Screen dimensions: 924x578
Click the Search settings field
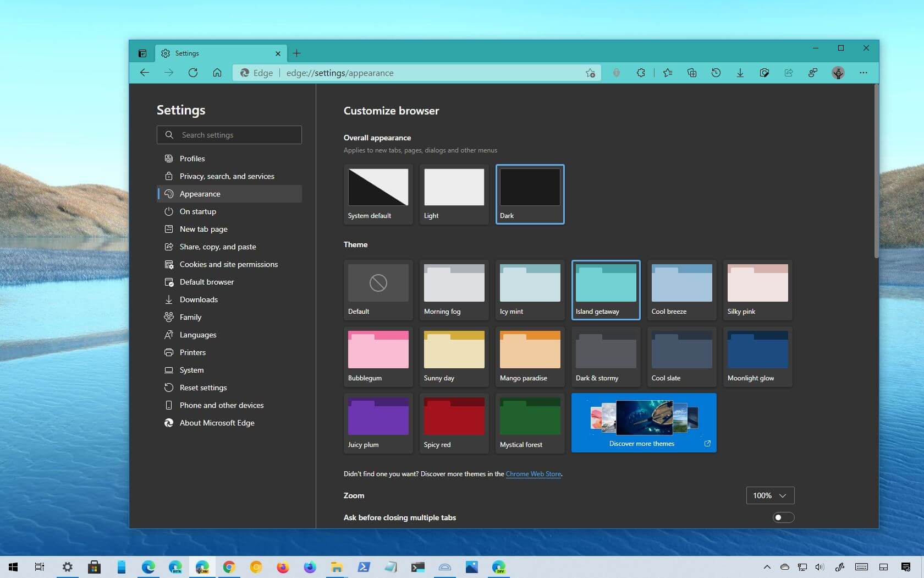(229, 135)
